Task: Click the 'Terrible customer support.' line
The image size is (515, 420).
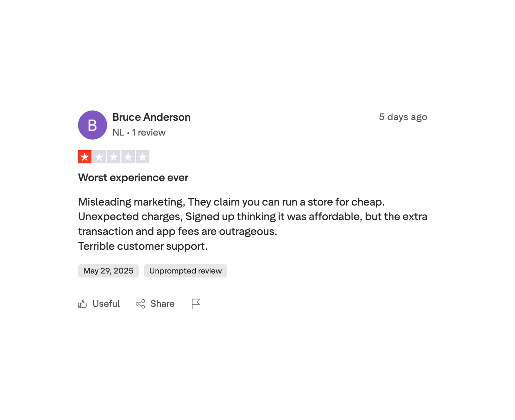Action: pos(143,246)
